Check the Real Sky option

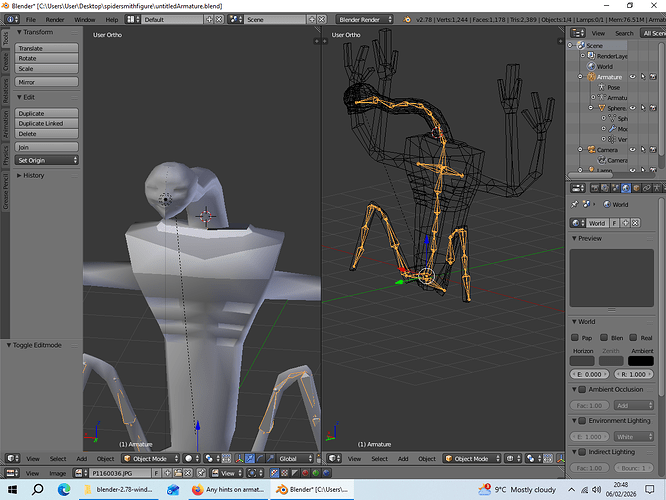(633, 337)
